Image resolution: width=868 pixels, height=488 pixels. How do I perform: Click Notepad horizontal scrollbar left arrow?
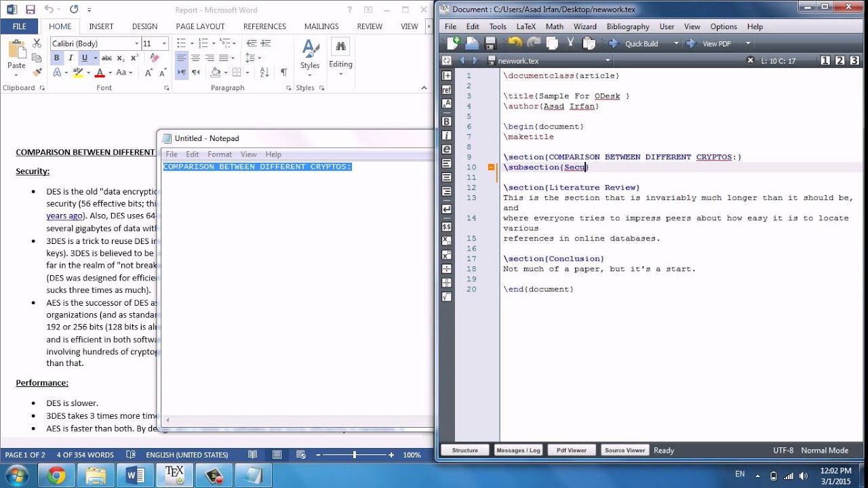[168, 420]
